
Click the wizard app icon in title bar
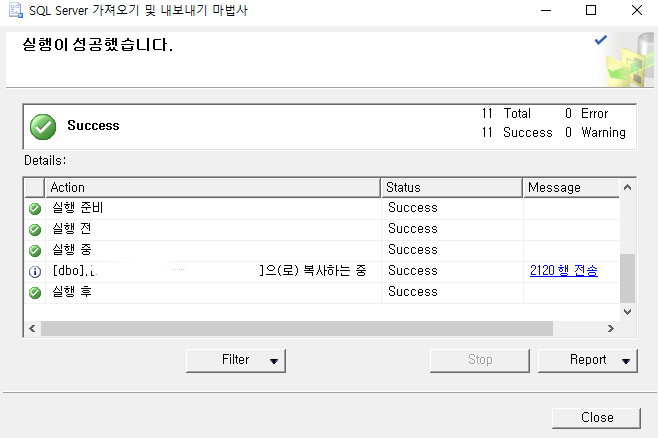(16, 10)
